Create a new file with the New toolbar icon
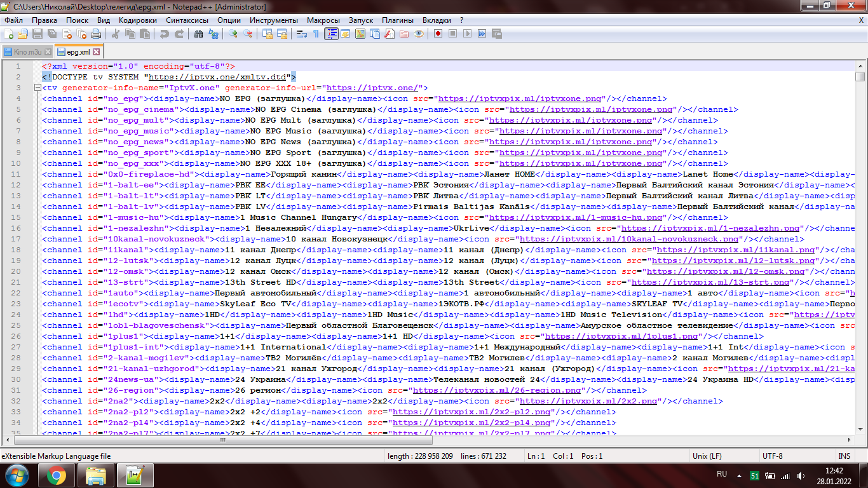 tap(9, 34)
